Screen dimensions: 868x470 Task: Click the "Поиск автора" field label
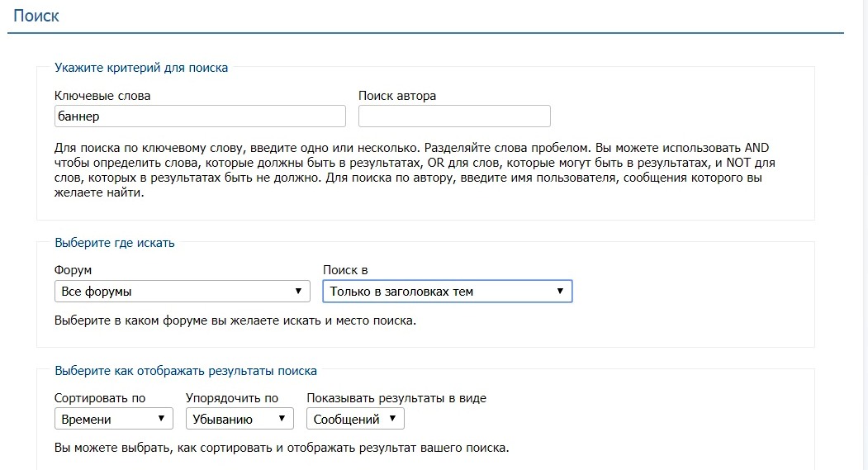[397, 96]
